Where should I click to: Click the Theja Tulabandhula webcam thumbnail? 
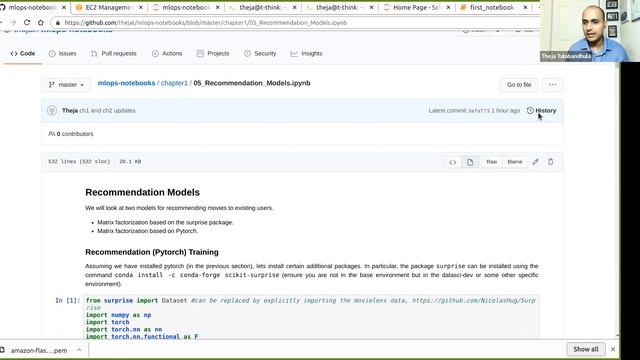point(590,31)
